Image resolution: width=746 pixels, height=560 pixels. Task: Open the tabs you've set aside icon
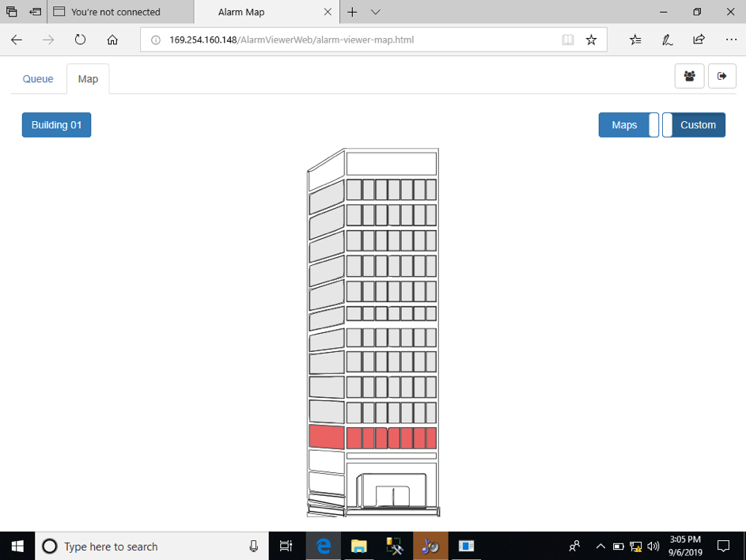(x=11, y=12)
